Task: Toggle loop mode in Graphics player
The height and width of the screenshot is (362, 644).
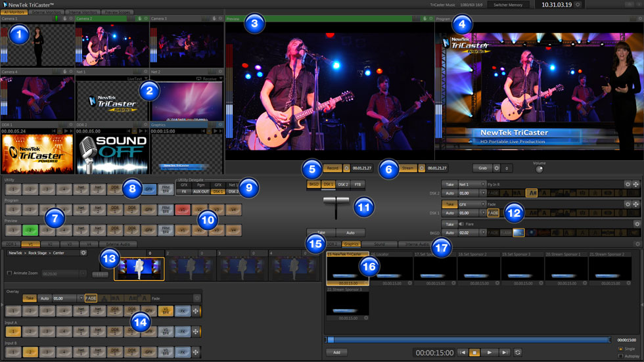Action: pyautogui.click(x=518, y=353)
